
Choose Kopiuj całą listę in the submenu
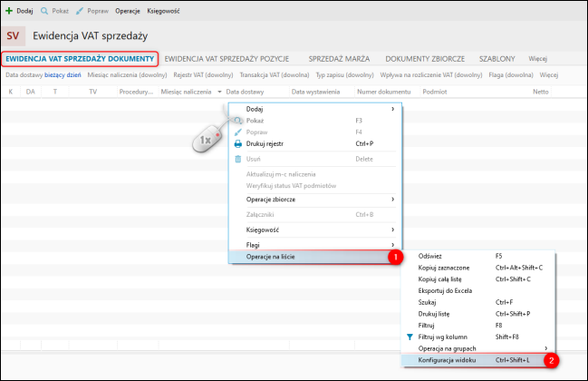(477, 279)
